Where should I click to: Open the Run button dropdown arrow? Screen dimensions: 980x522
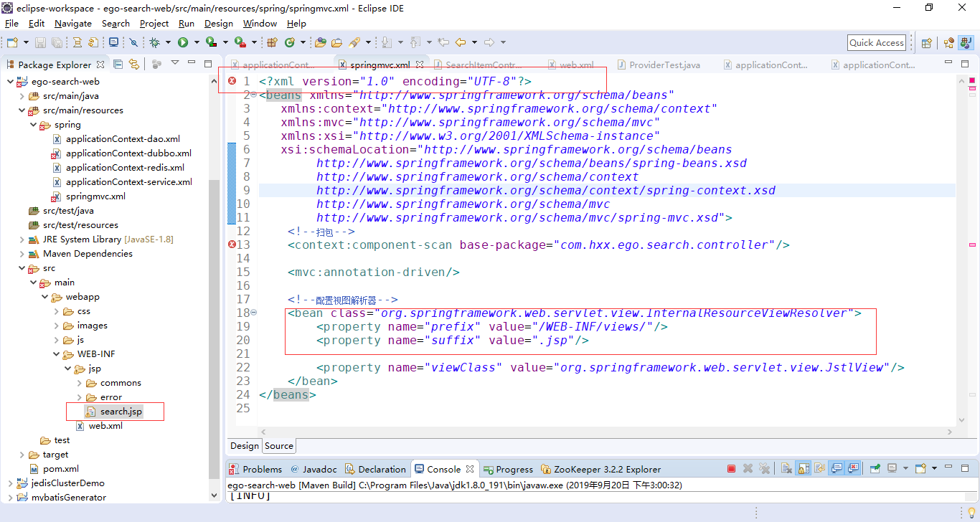coord(197,42)
